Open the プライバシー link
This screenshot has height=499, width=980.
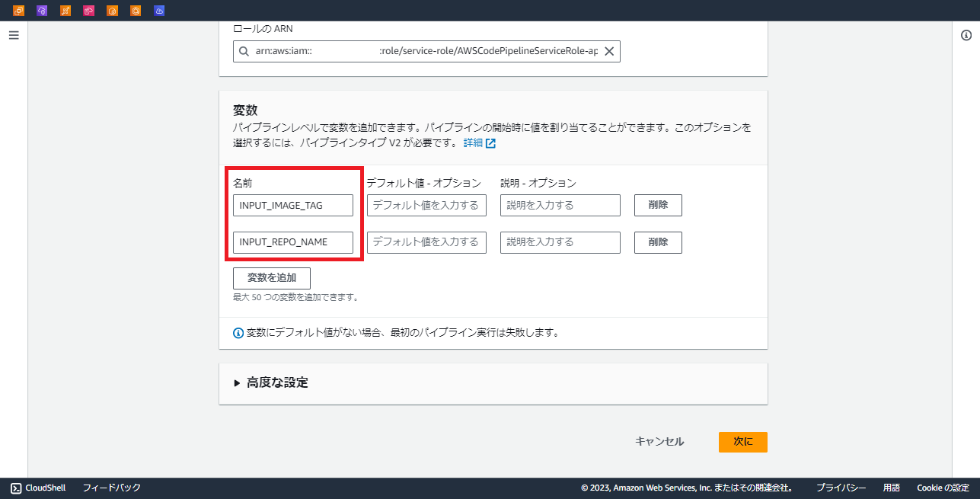[841, 488]
